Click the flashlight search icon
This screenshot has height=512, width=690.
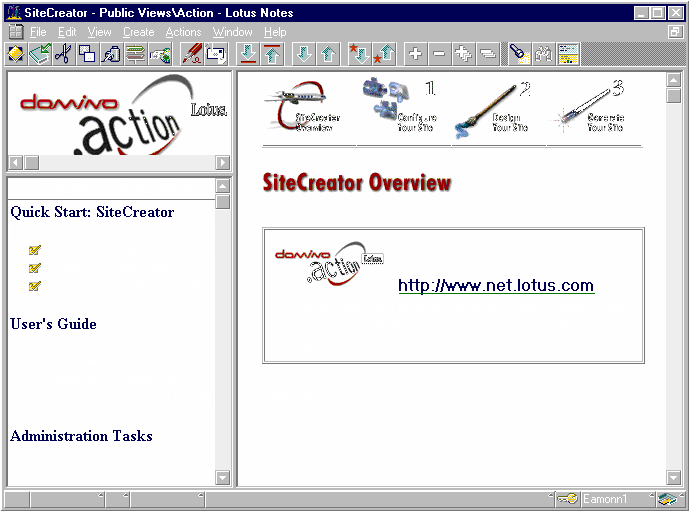click(x=519, y=54)
